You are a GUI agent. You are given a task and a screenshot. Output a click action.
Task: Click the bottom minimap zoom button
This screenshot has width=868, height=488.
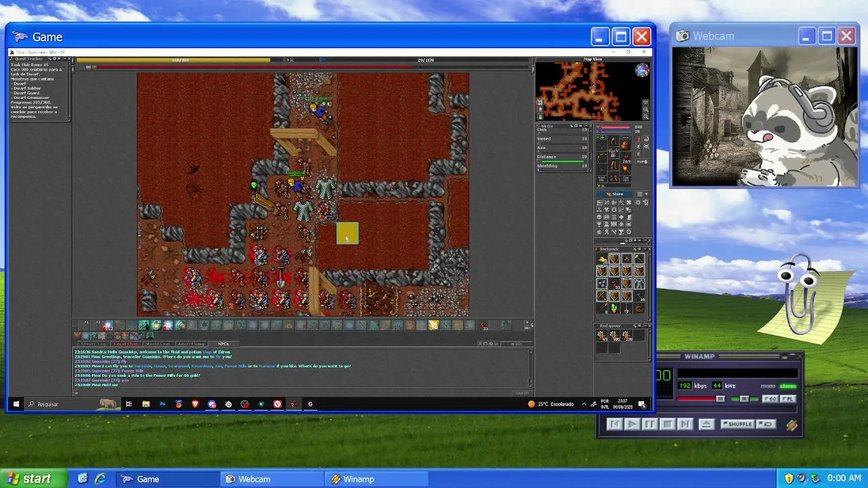[x=646, y=117]
